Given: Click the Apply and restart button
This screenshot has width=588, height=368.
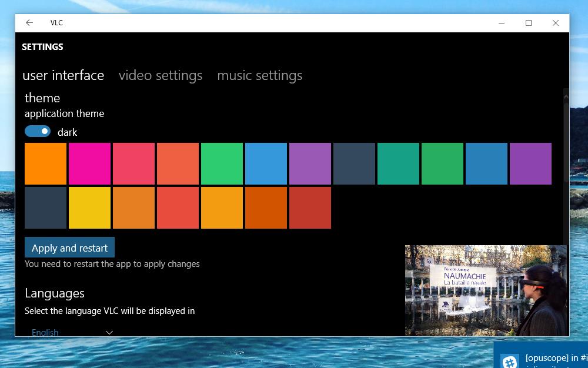Looking at the screenshot, I should pos(69,247).
